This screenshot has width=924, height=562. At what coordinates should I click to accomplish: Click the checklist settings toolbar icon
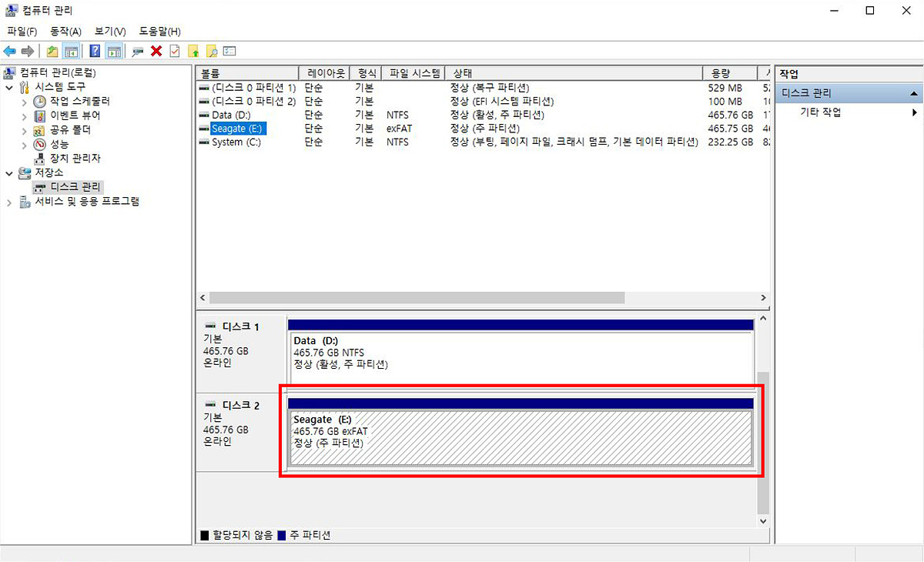click(x=229, y=52)
